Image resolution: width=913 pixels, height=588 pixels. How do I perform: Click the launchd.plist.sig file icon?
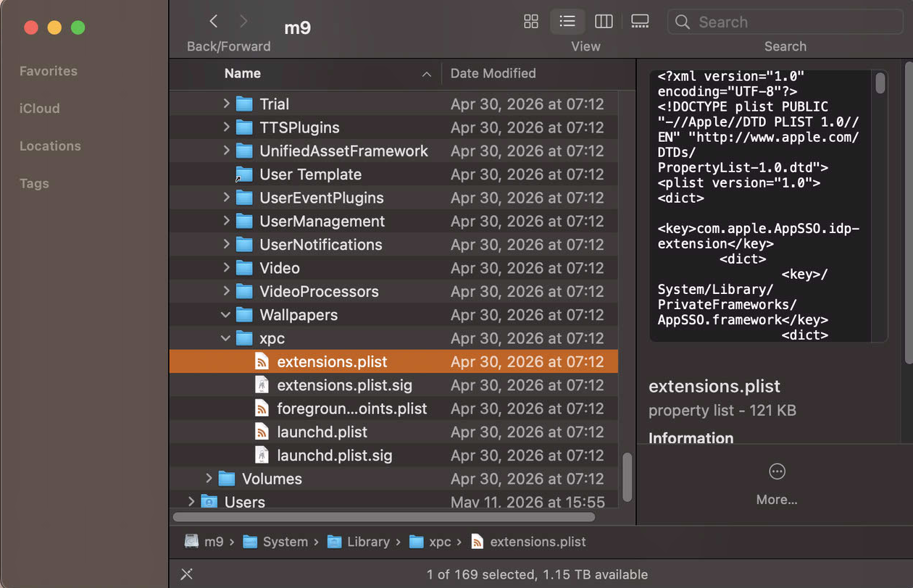pos(262,455)
